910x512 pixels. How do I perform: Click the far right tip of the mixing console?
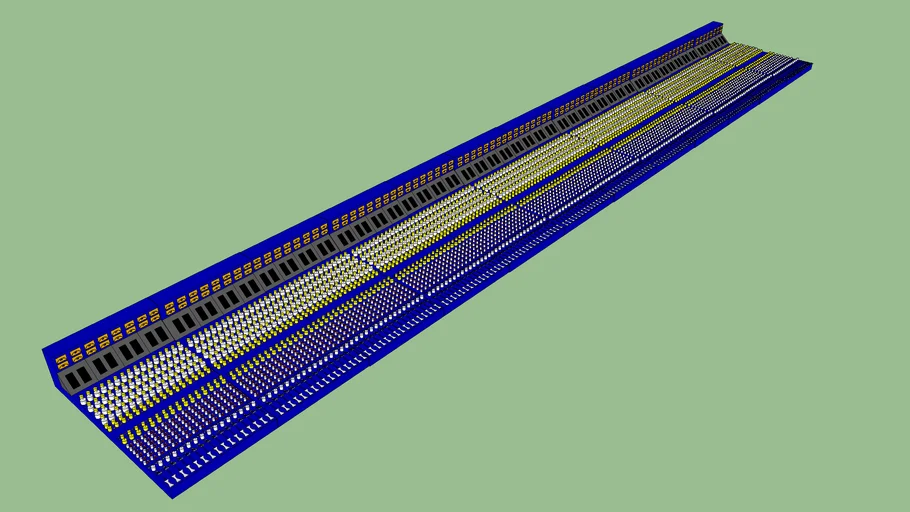(x=808, y=66)
